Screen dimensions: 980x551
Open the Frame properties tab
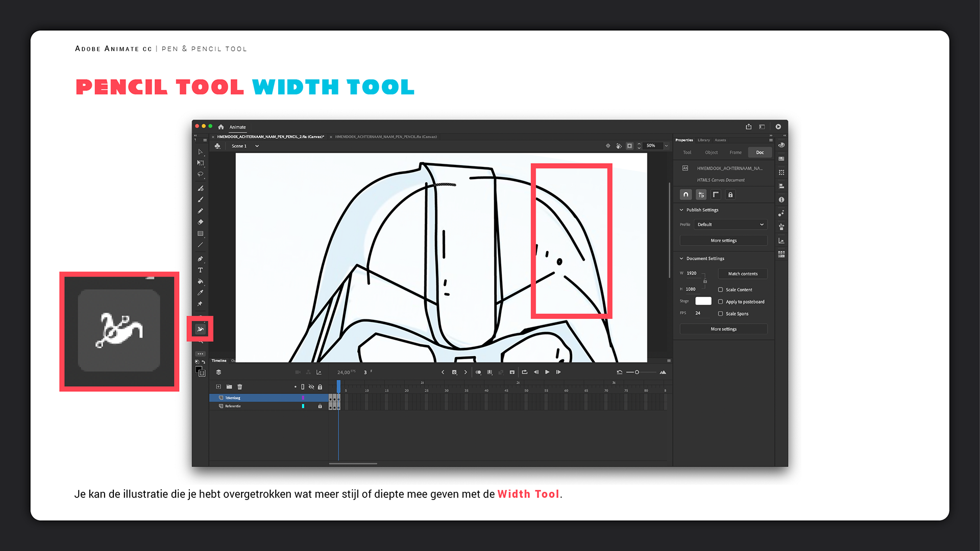[x=735, y=153]
